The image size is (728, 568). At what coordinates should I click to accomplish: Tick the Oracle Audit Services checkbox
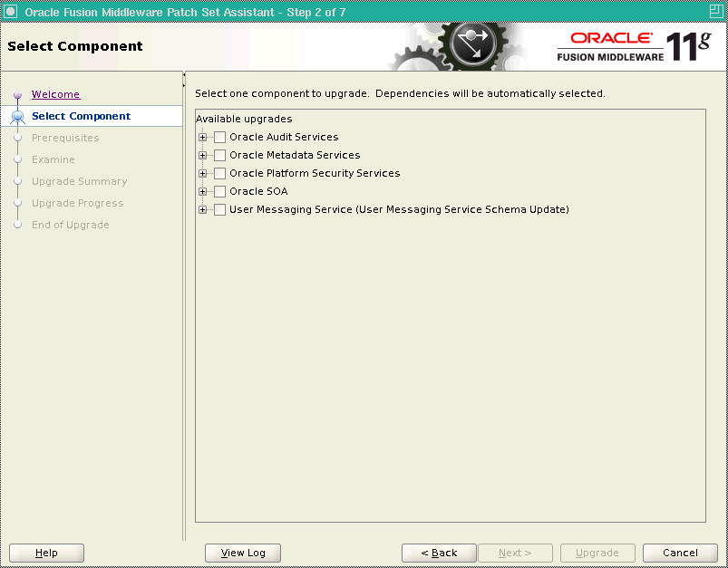[219, 137]
